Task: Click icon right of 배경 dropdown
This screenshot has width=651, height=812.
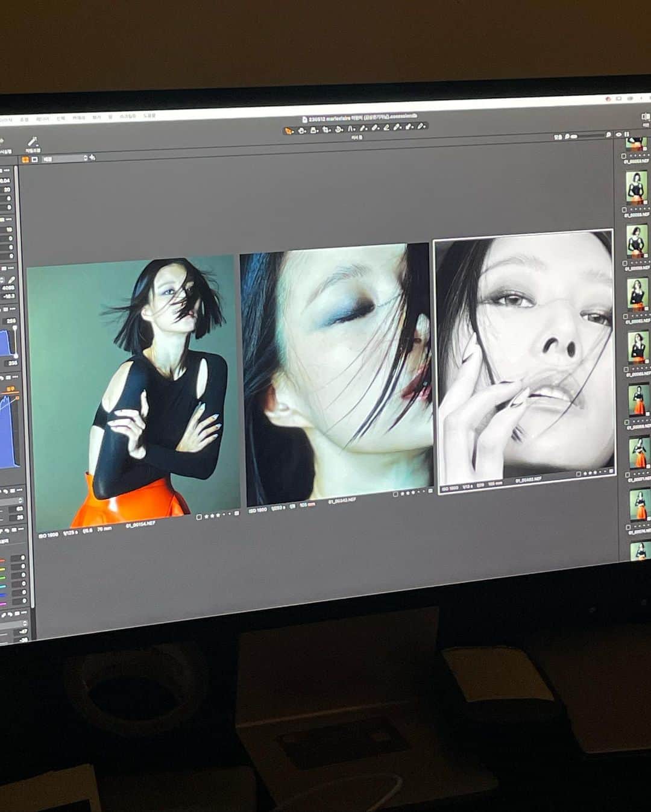Action: tap(92, 158)
